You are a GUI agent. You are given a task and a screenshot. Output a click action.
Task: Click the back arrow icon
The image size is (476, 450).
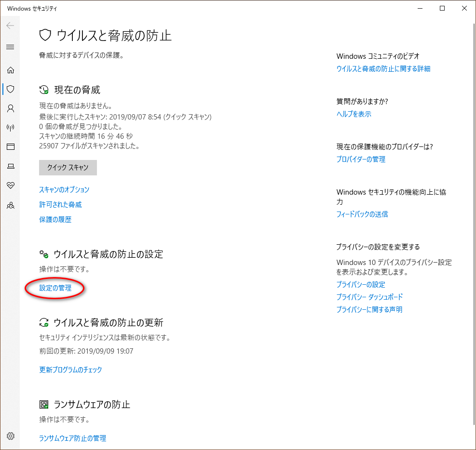pyautogui.click(x=10, y=26)
